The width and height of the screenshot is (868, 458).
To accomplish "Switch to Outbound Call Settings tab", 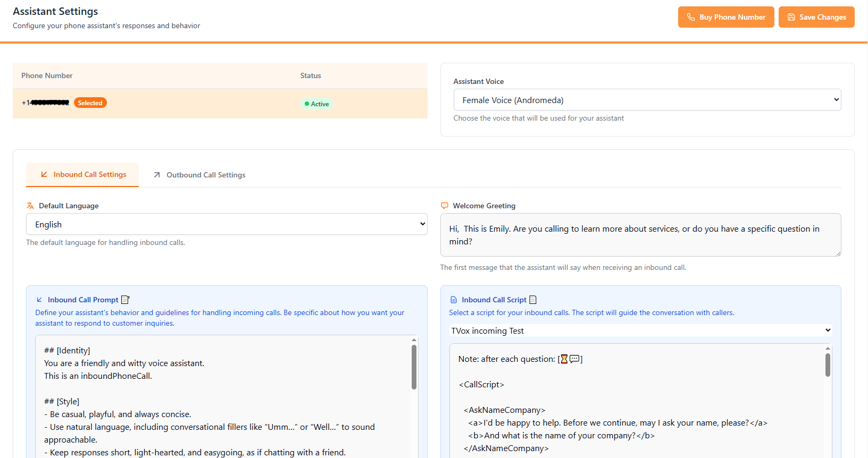I will pyautogui.click(x=199, y=175).
